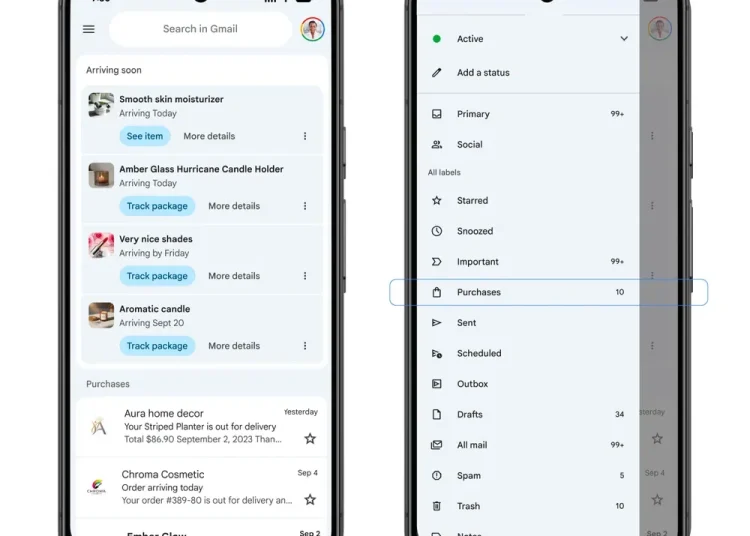This screenshot has width=750, height=536.
Task: Open the account profile avatar
Action: point(313,29)
